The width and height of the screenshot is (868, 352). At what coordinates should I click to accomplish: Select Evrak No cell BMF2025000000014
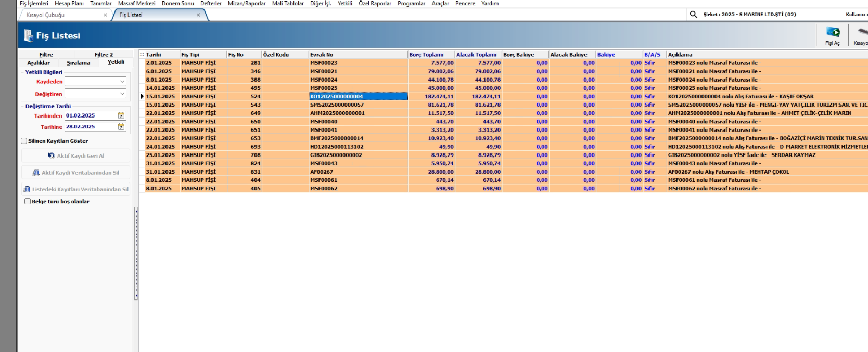(358, 138)
